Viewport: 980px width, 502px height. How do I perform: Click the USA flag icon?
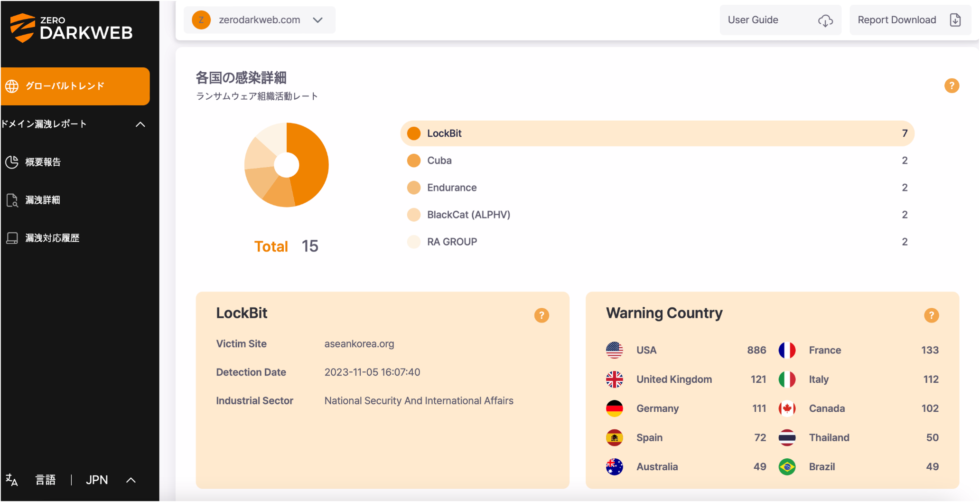(614, 350)
